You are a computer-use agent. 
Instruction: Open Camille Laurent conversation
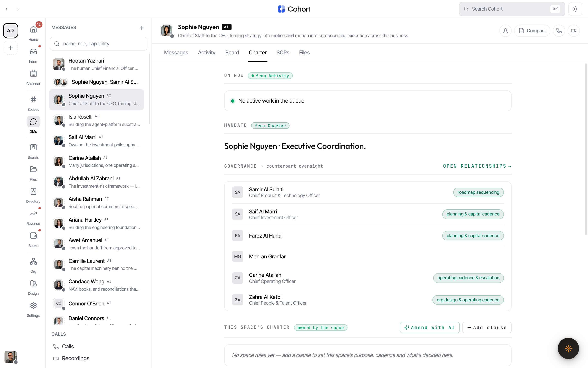(97, 265)
